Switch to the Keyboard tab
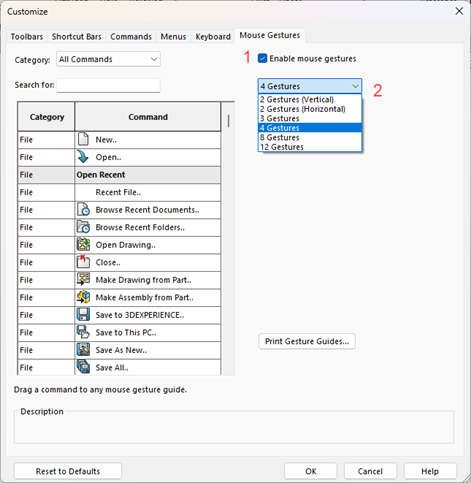 (213, 36)
